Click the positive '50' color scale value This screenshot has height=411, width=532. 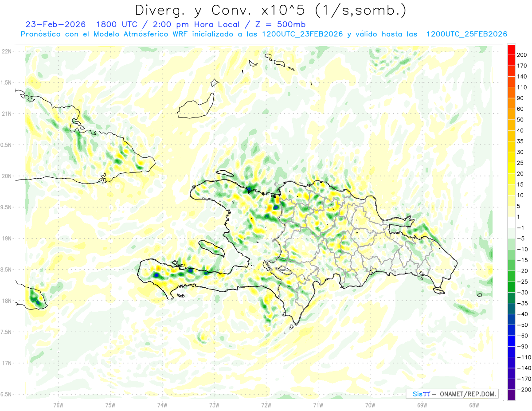(521, 120)
